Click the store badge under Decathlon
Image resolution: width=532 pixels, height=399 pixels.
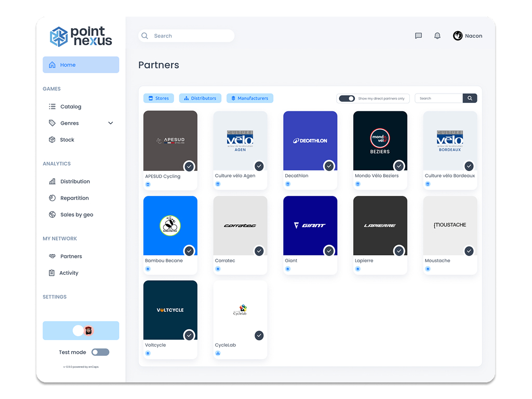pyautogui.click(x=288, y=184)
